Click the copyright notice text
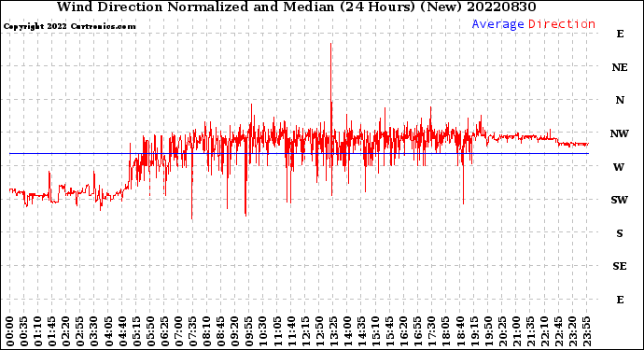This screenshot has width=644, height=350. [69, 26]
